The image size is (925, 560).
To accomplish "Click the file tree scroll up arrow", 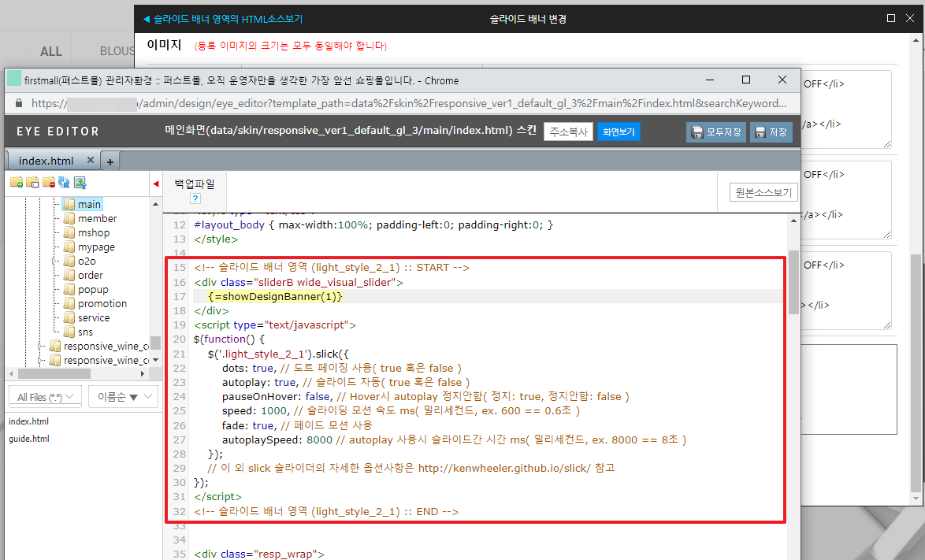I will pos(156,204).
